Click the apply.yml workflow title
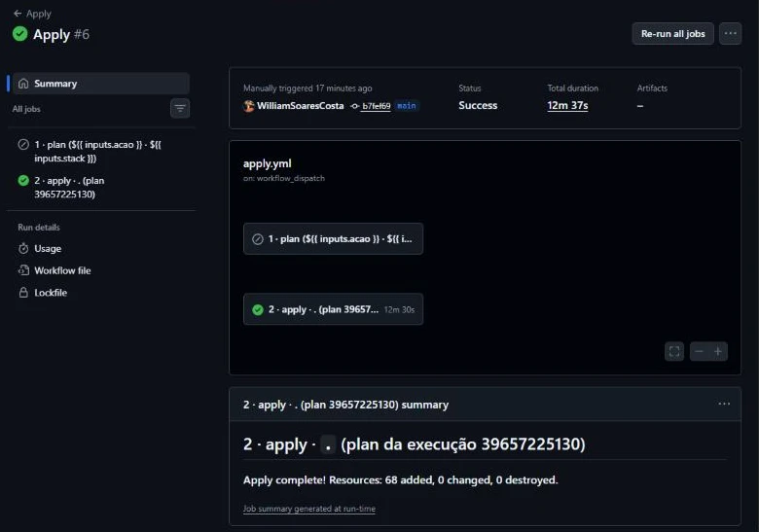 click(x=268, y=163)
